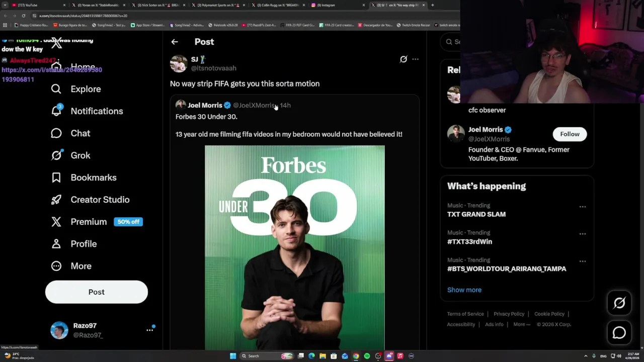This screenshot has width=644, height=362.
Task: Expand the More footer links menu
Action: (x=521, y=324)
